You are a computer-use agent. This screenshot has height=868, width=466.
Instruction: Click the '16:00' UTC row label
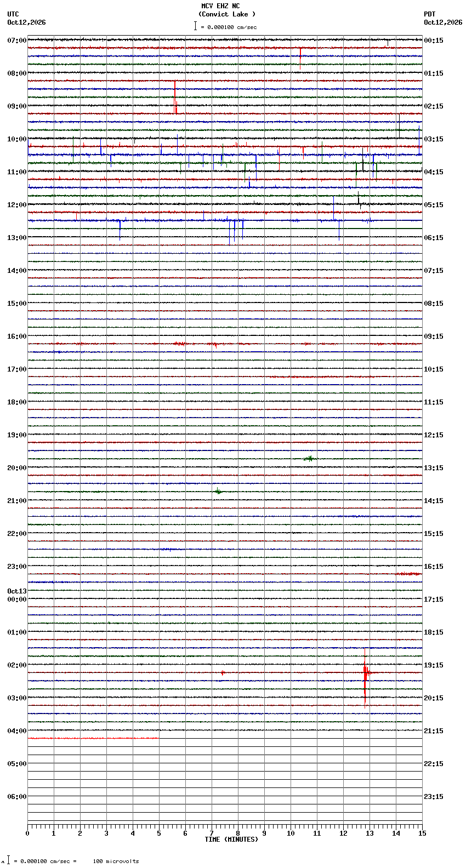(x=17, y=336)
